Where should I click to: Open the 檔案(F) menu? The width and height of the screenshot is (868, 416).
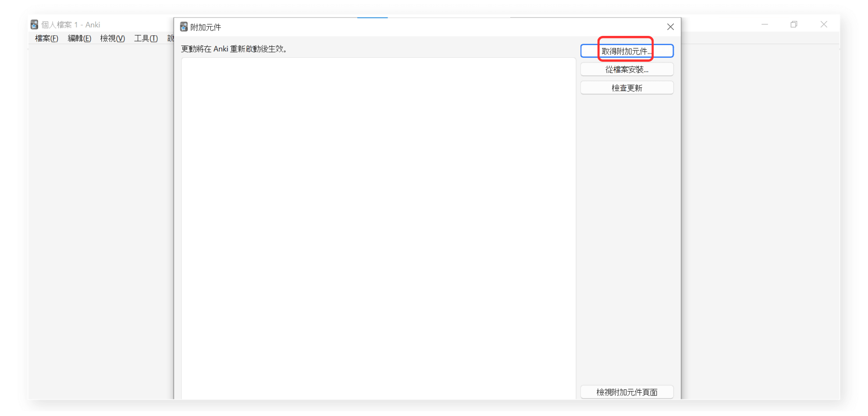tap(46, 39)
